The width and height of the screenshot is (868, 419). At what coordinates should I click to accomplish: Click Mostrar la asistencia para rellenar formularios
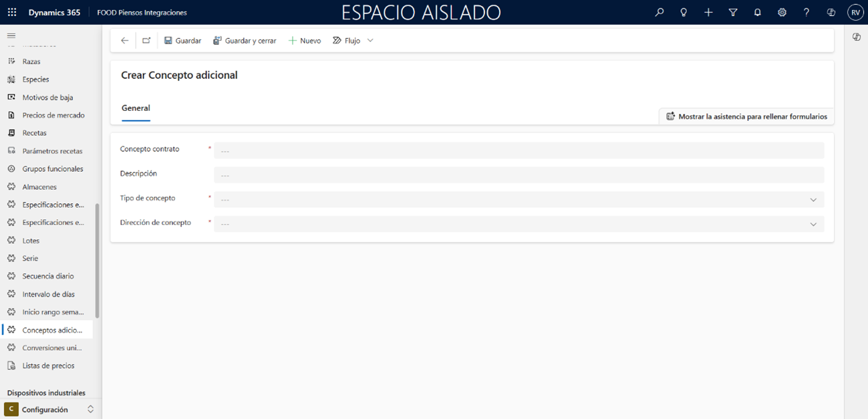click(746, 116)
